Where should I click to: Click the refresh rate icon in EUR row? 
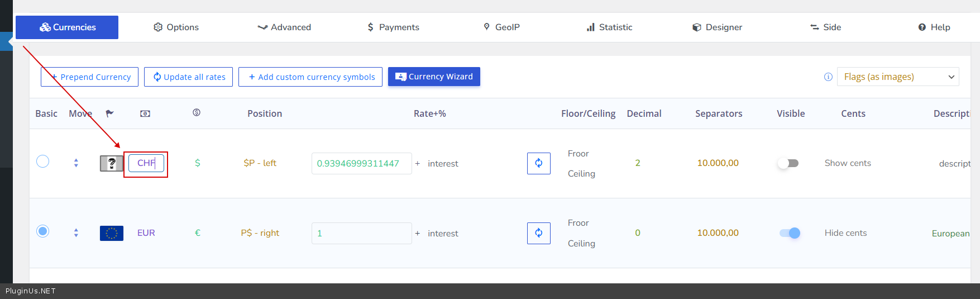[x=538, y=233]
